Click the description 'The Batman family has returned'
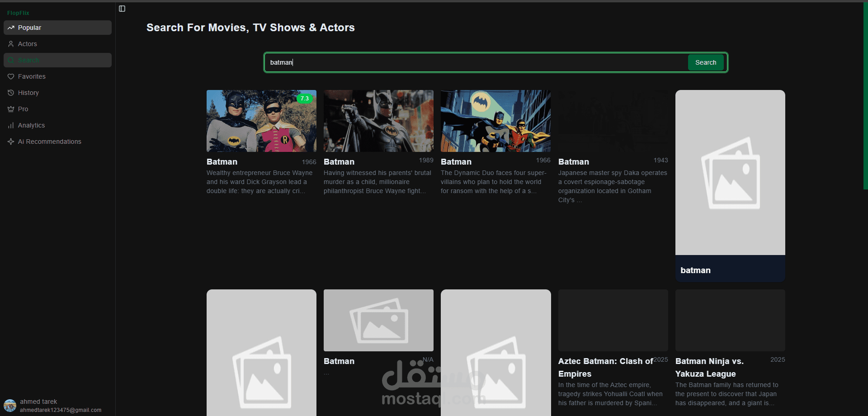The image size is (868, 416). pyautogui.click(x=727, y=394)
